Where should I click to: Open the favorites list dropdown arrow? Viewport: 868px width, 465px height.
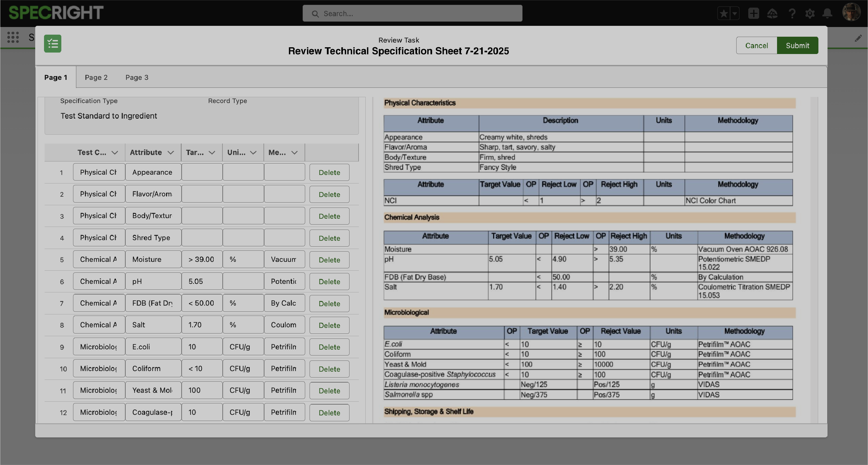[734, 14]
